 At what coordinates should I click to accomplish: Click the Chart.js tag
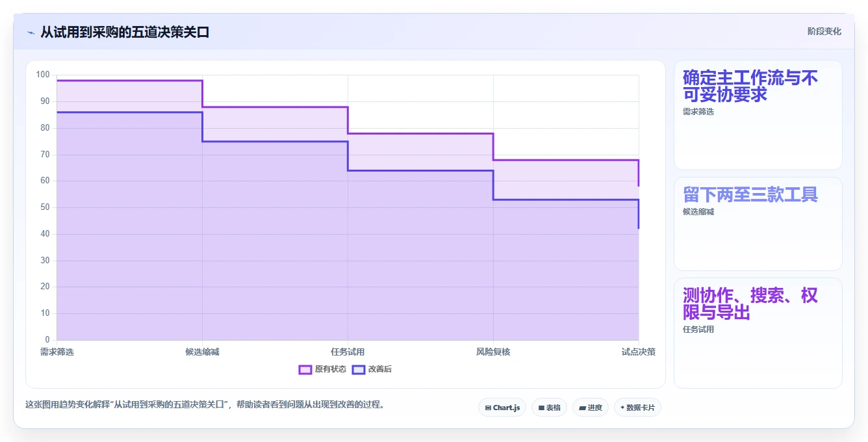click(502, 408)
